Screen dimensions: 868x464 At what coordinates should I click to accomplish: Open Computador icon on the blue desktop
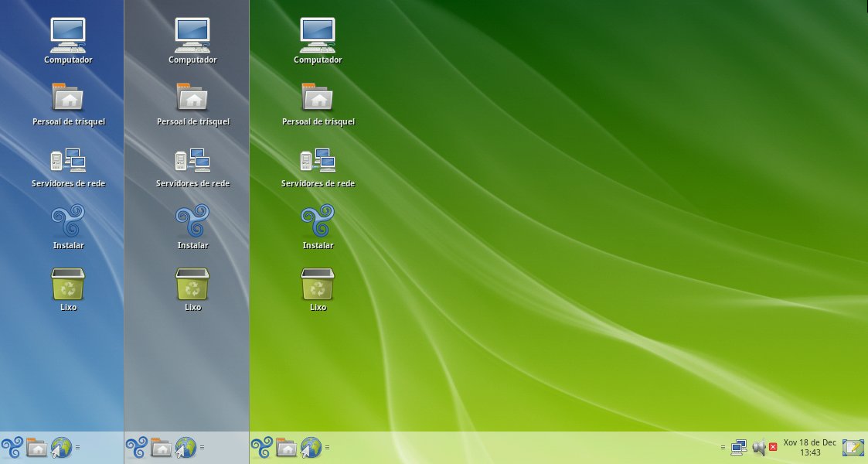tap(68, 35)
